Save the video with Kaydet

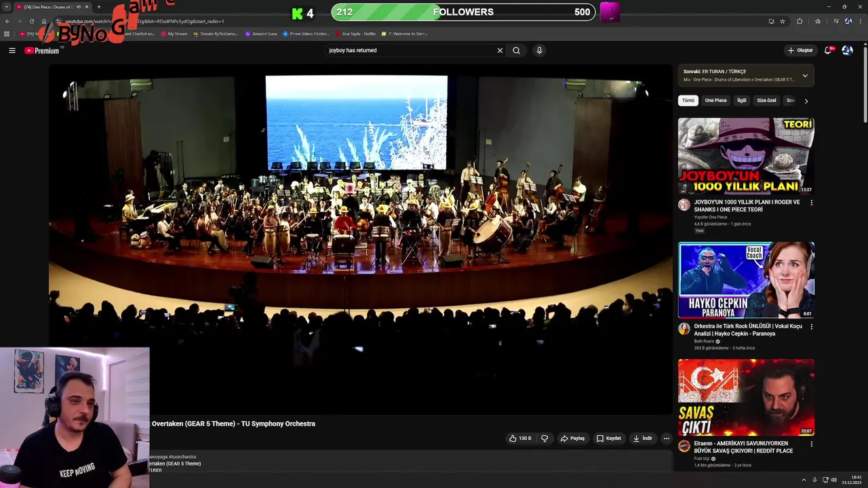pos(608,439)
